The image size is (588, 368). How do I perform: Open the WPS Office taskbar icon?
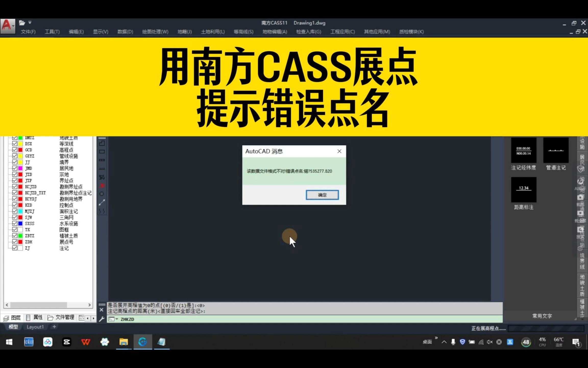tap(85, 342)
